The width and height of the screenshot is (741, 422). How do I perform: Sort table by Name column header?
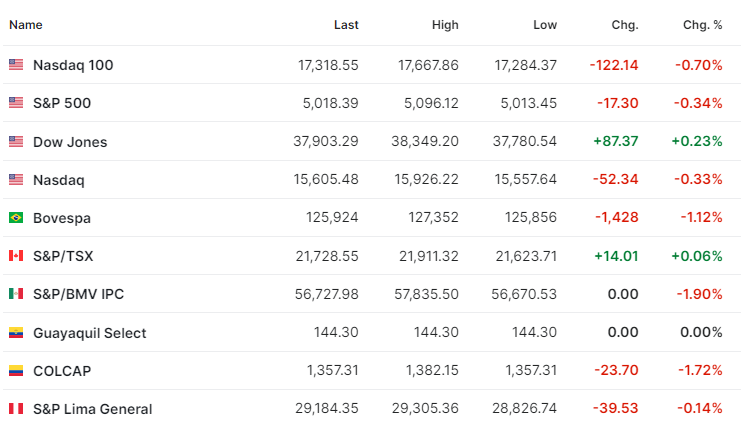click(x=26, y=25)
